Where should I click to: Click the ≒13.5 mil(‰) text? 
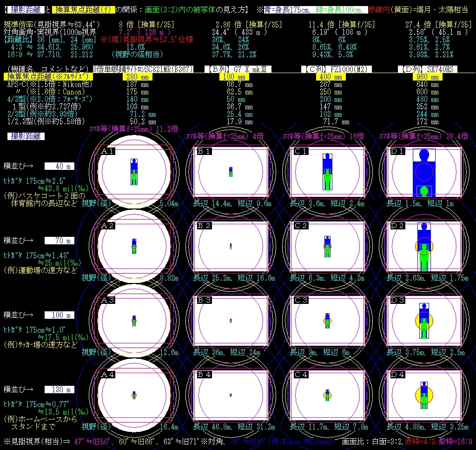[63, 412]
